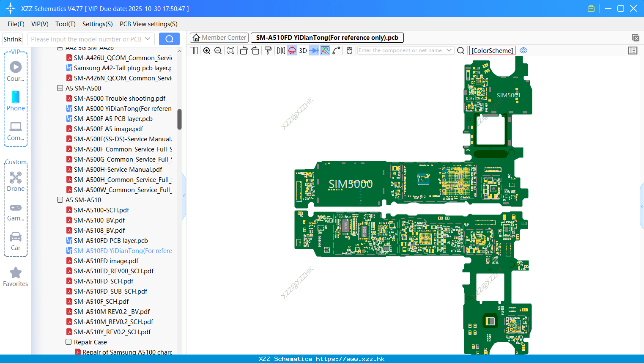
Task: Open PCB View settings(S) menu
Action: 148,24
